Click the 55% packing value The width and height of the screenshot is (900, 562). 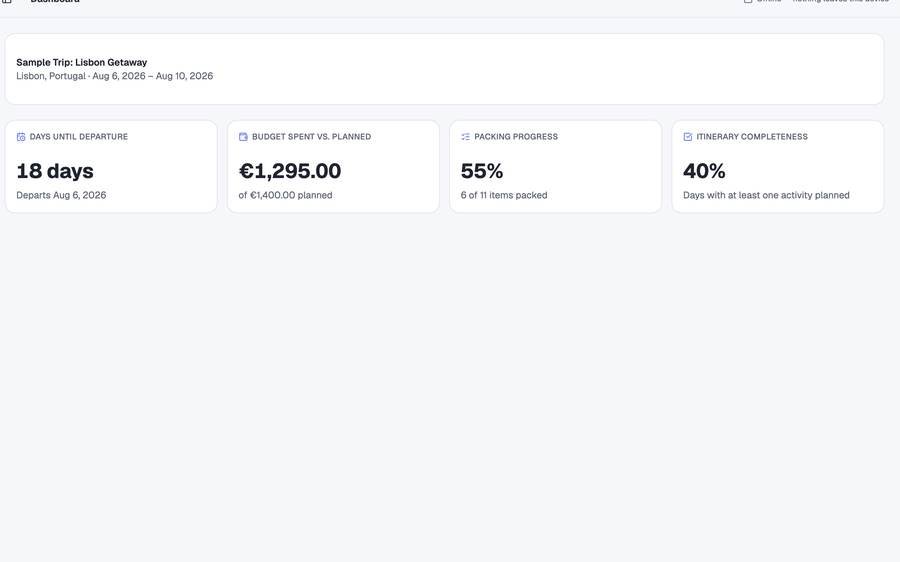(482, 171)
